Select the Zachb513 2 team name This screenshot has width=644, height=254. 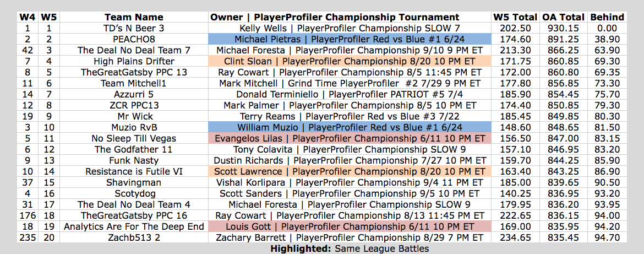134,237
